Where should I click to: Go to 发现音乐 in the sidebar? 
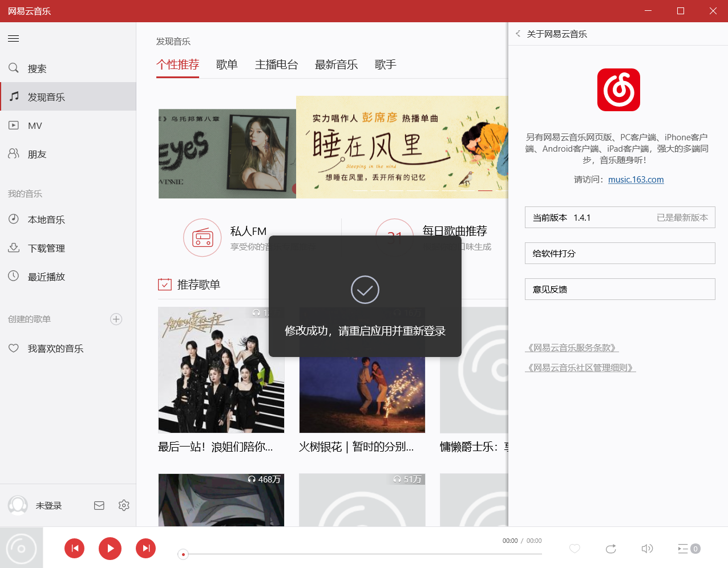68,96
